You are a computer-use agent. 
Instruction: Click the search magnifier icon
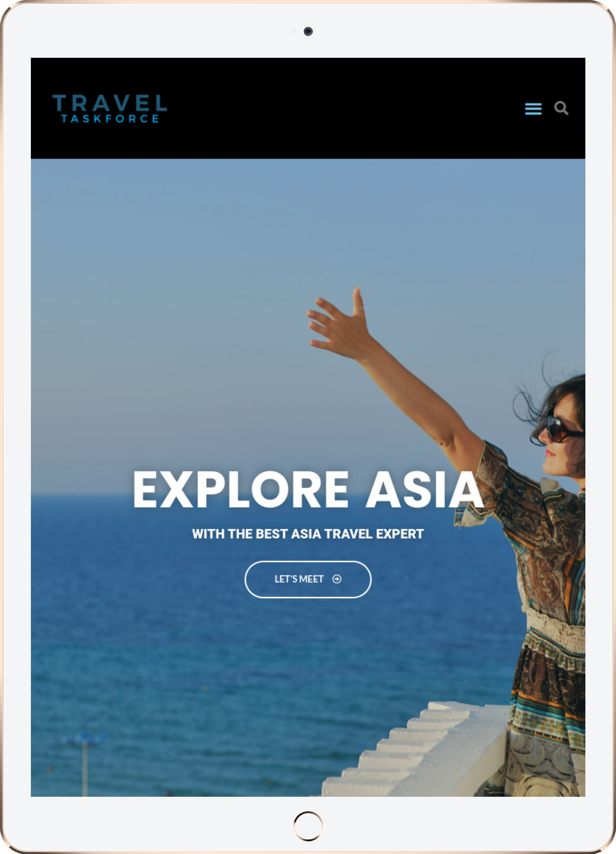click(x=561, y=109)
